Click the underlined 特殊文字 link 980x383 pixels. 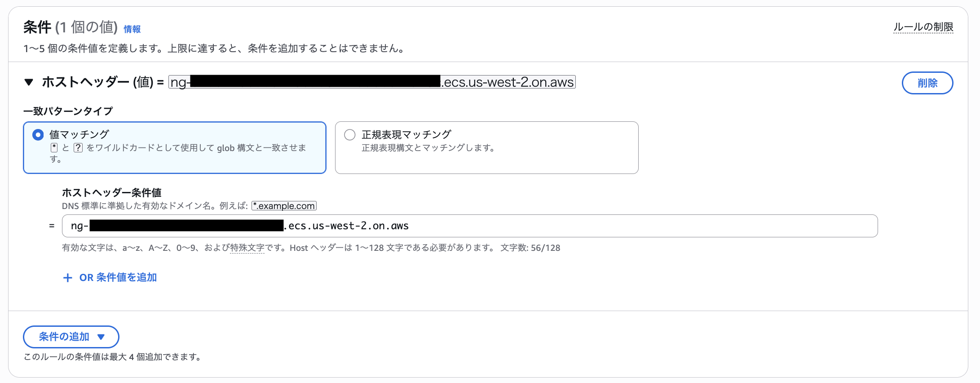[247, 248]
